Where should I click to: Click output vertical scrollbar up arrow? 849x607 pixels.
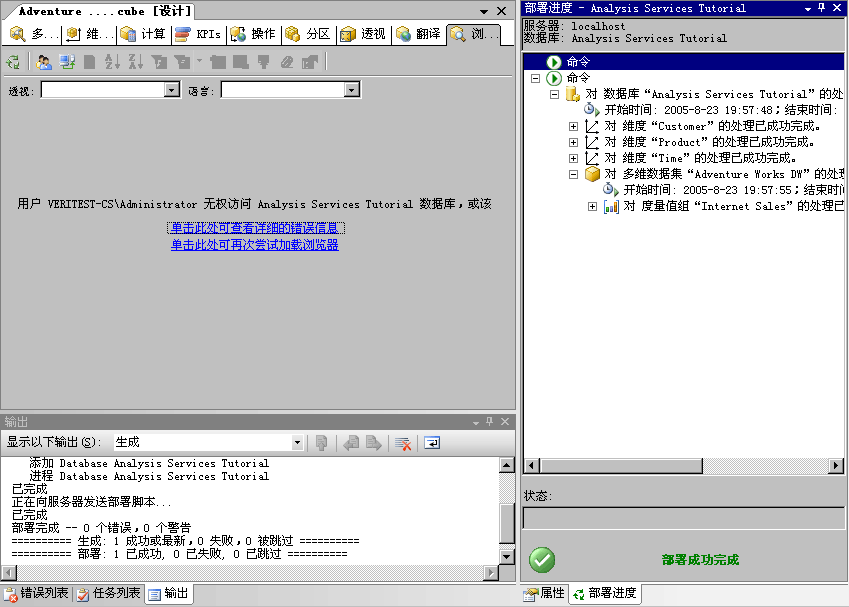click(x=507, y=465)
